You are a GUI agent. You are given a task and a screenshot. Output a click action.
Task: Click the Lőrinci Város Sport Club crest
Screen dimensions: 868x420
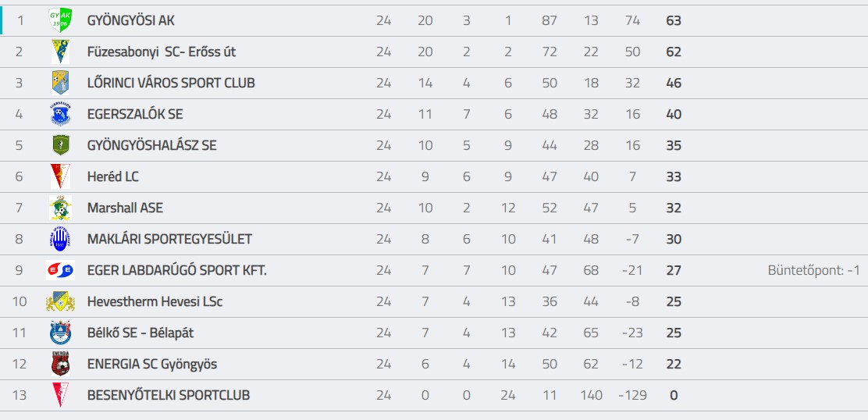pos(60,83)
